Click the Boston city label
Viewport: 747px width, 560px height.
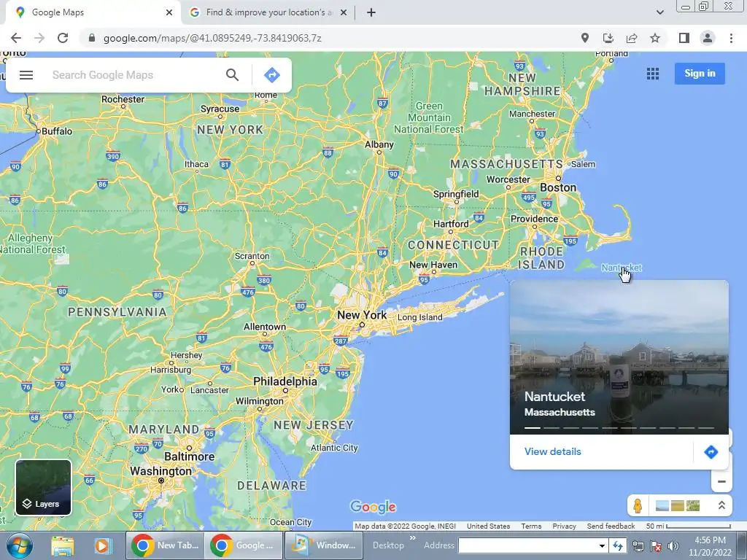pyautogui.click(x=558, y=187)
